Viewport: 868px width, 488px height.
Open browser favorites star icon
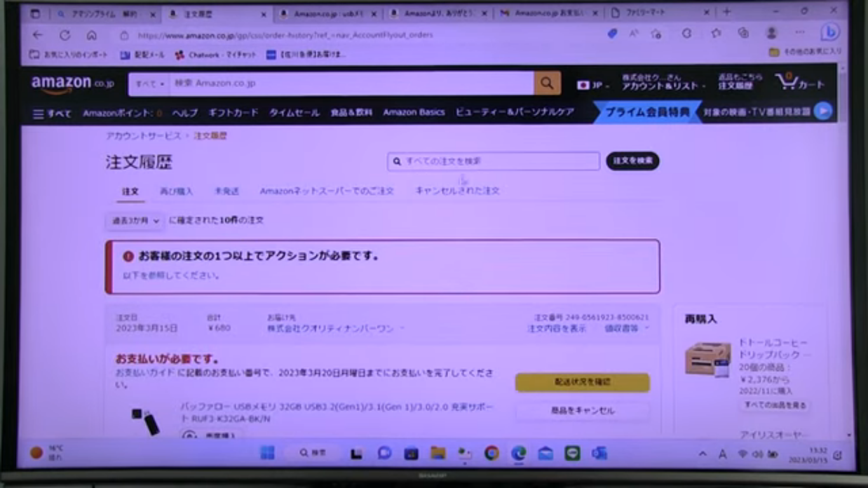click(x=716, y=33)
